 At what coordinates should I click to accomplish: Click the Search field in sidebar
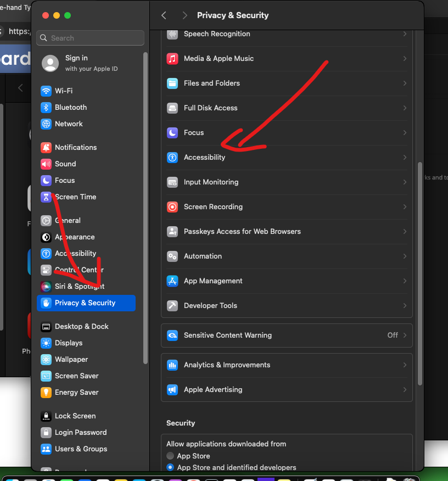tap(91, 38)
